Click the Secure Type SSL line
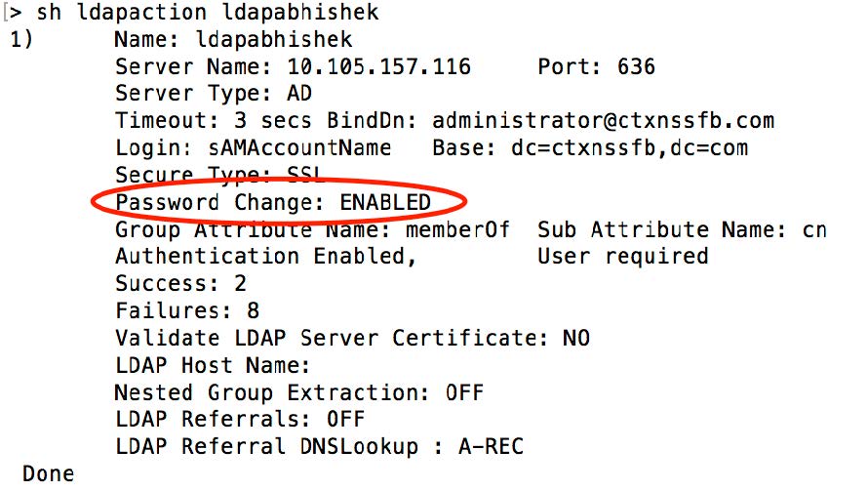Image resolution: width=868 pixels, height=491 pixels. [220, 176]
